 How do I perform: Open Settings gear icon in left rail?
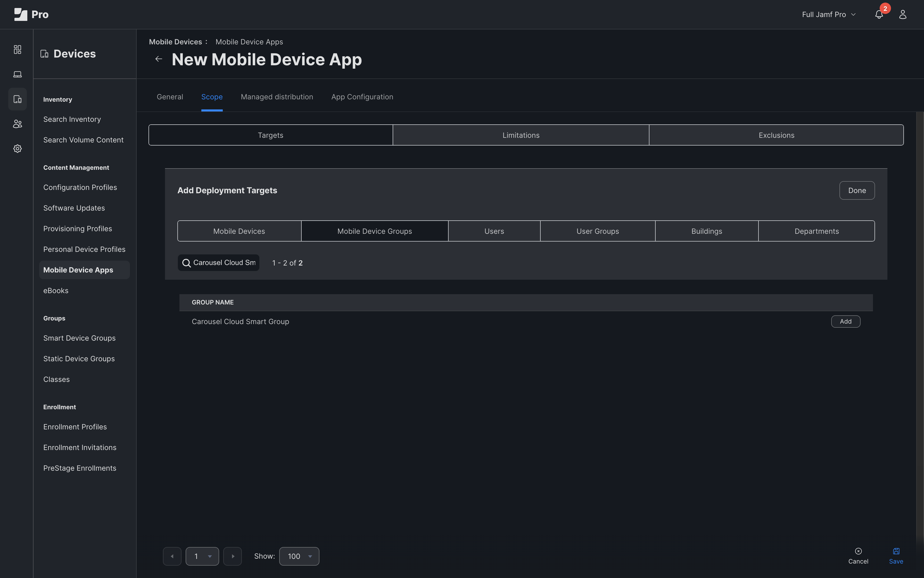coord(18,149)
